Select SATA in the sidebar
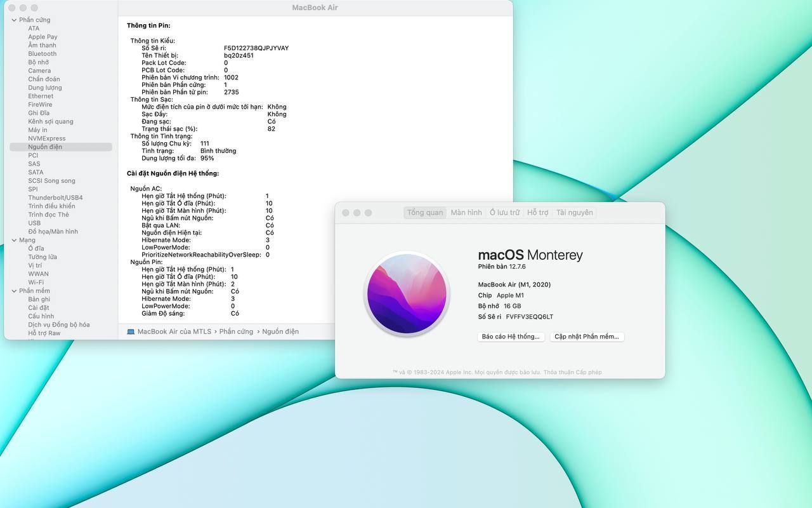 pyautogui.click(x=36, y=172)
